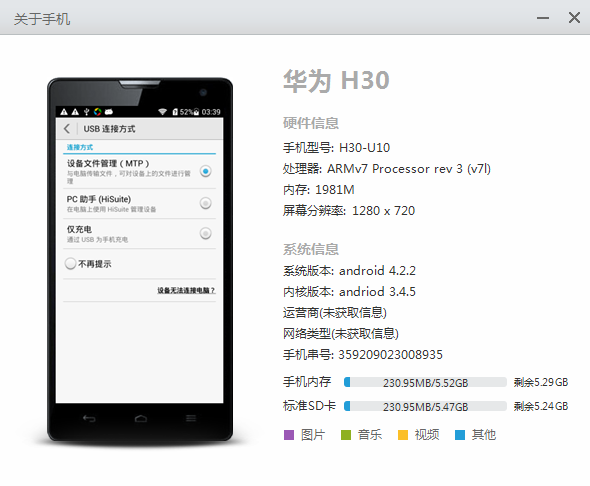
Task: Click the blue 其他 legend swatch
Action: tap(460, 435)
